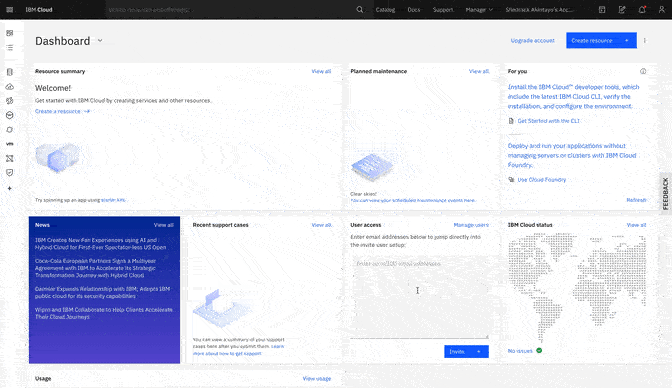The image size is (672, 388).
Task: Open Use Cloud Foundry link
Action: point(542,180)
